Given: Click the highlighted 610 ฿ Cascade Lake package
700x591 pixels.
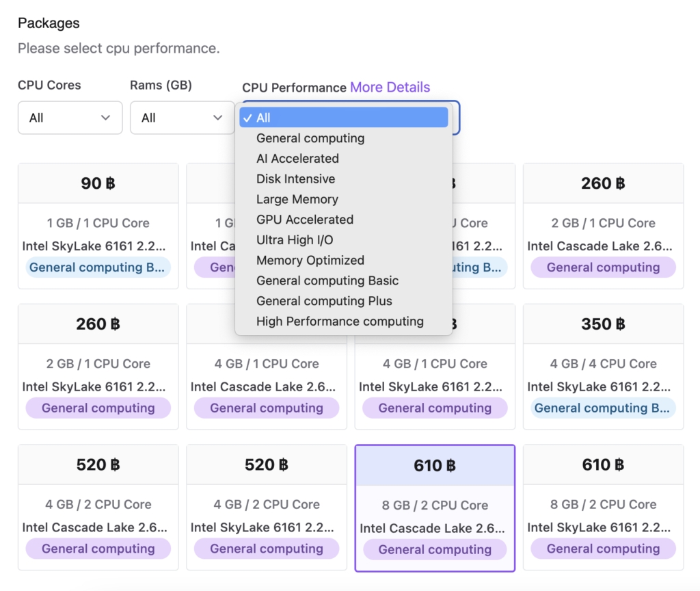Looking at the screenshot, I should 434,508.
